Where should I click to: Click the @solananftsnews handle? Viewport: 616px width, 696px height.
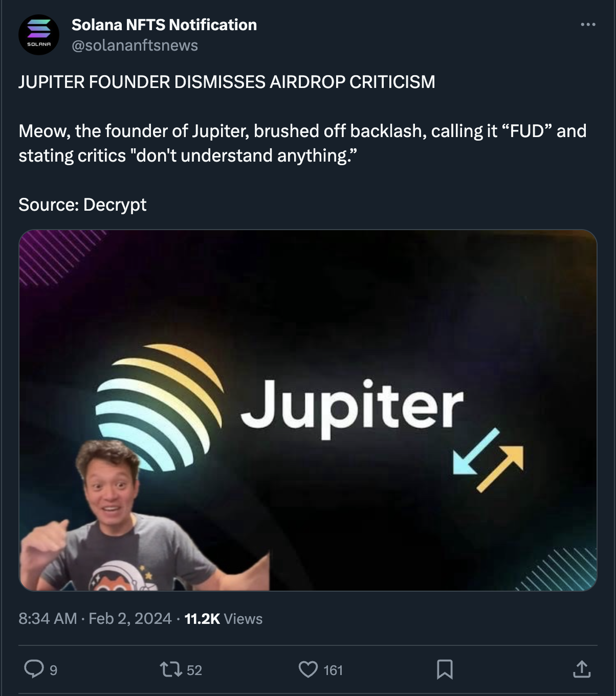click(x=135, y=46)
